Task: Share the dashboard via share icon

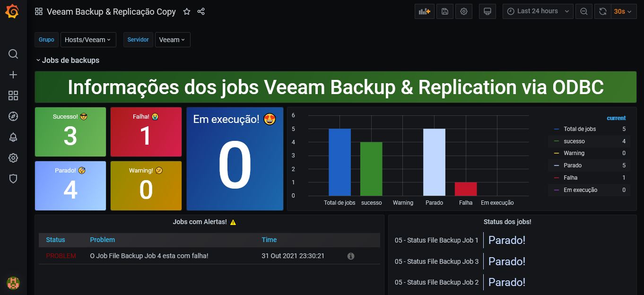Action: click(x=201, y=11)
